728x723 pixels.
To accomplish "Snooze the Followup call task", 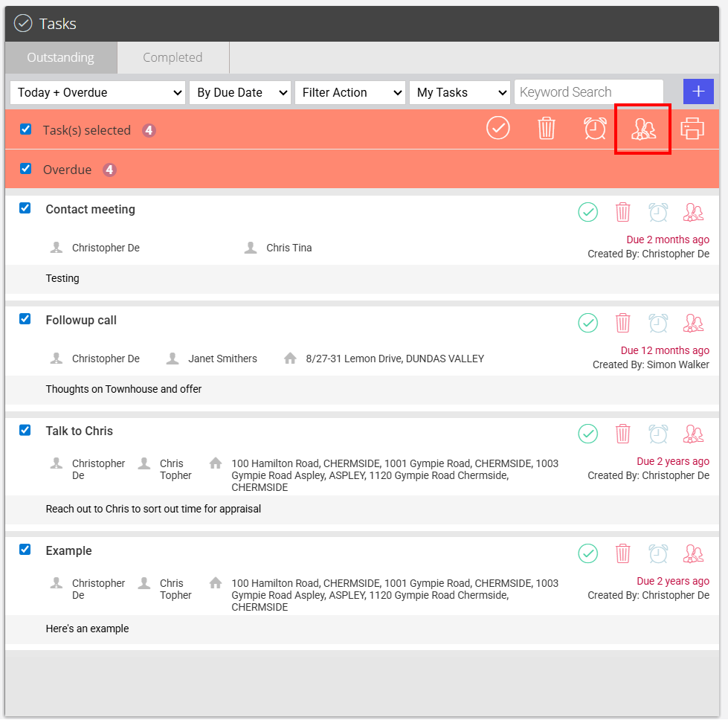I will [x=658, y=323].
